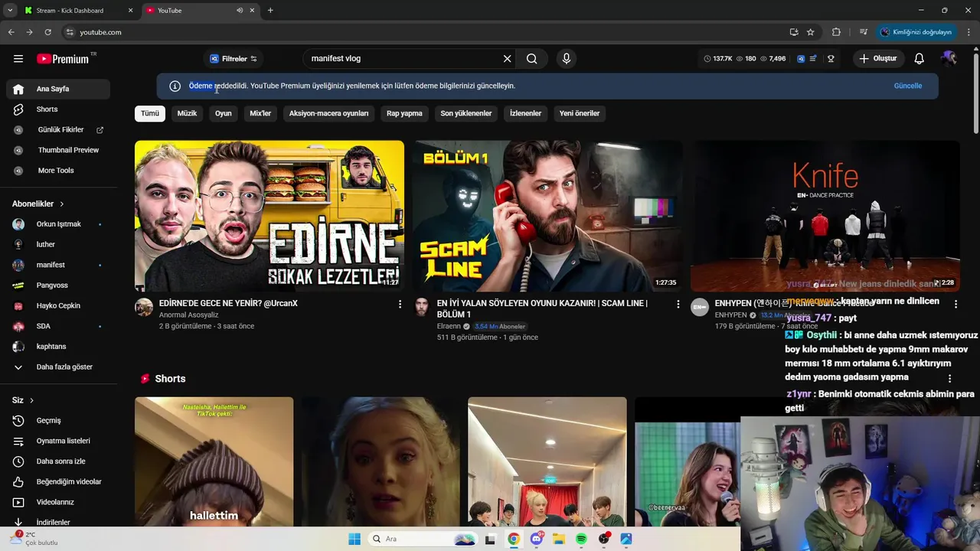980x551 pixels.
Task: Select Oyun filter chip
Action: [224, 113]
